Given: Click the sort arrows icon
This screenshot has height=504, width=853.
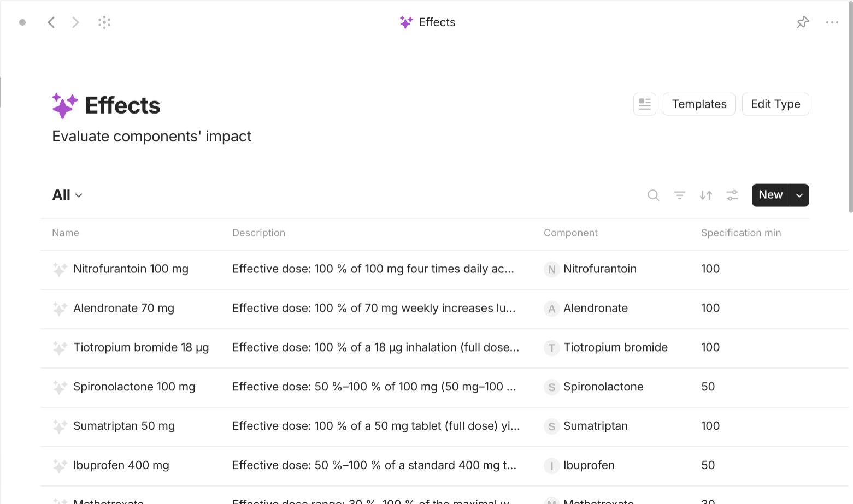Looking at the screenshot, I should (x=705, y=195).
